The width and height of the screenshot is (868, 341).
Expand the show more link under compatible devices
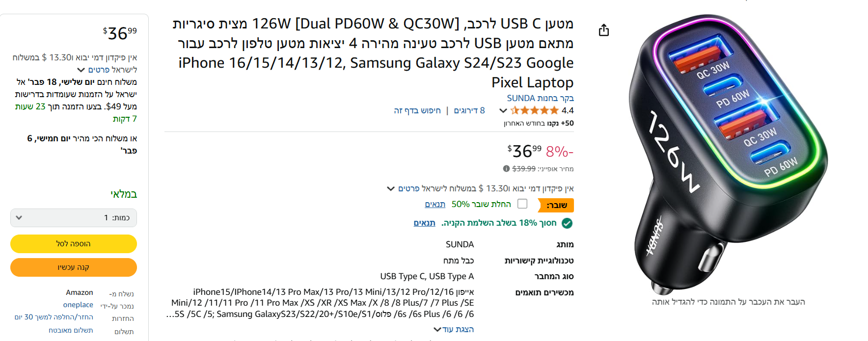454,329
